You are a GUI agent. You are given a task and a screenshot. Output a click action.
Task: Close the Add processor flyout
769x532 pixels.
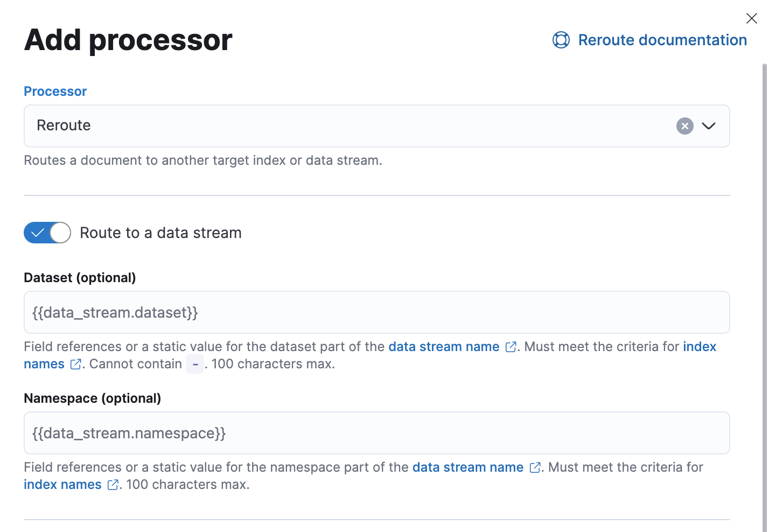point(751,18)
